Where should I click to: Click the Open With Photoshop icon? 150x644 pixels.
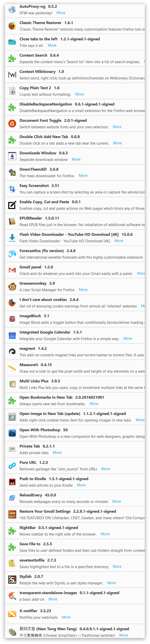coord(12,433)
